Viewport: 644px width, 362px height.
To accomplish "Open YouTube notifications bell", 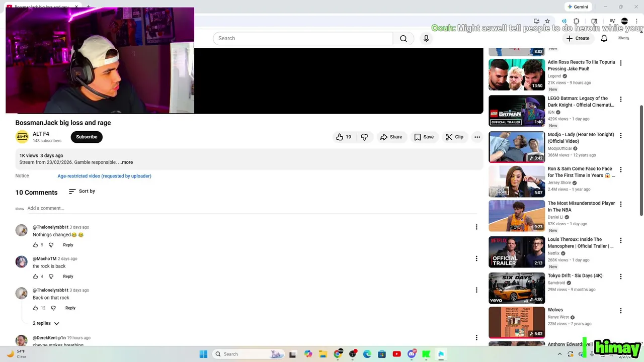I will pos(604,38).
